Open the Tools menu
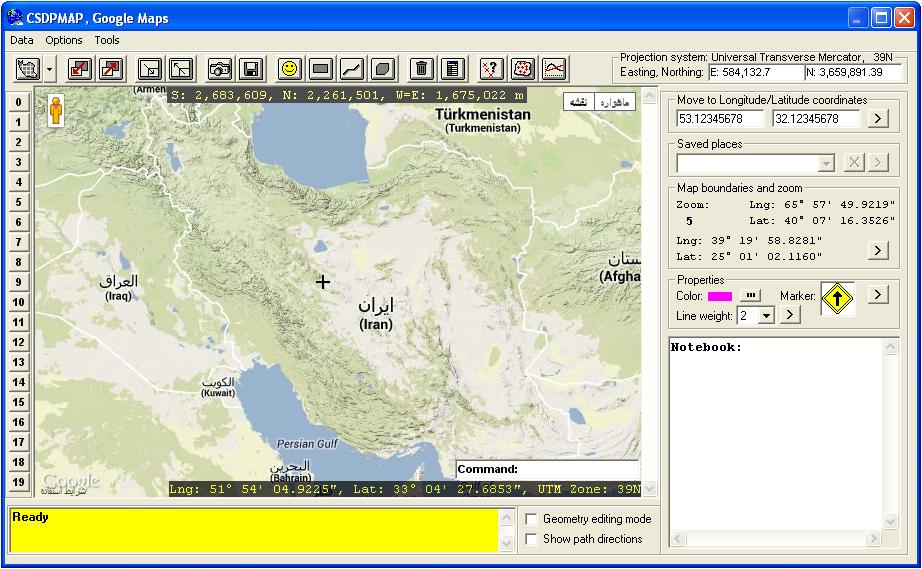 (106, 40)
